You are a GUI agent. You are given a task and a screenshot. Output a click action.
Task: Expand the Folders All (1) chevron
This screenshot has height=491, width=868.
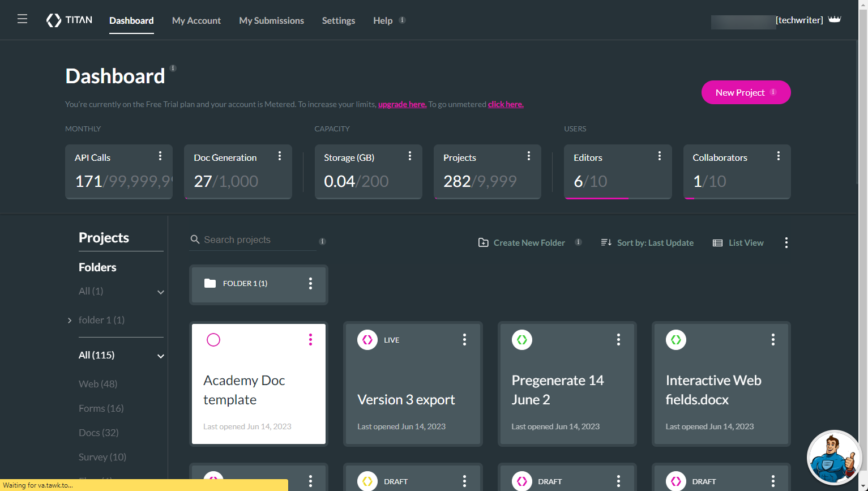161,292
